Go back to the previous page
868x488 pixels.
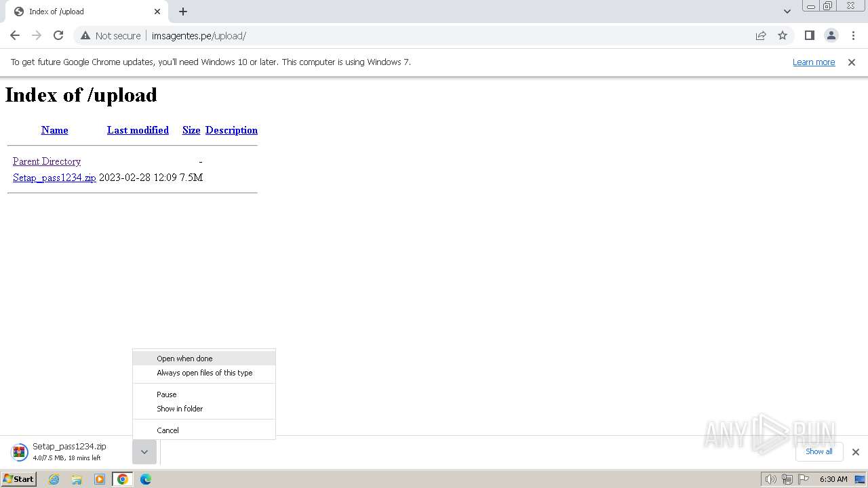click(15, 35)
